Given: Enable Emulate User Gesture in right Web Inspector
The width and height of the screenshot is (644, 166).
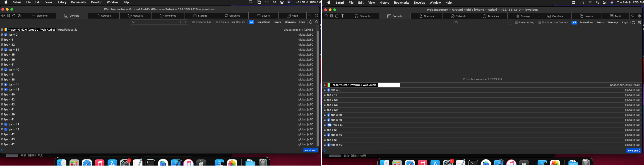Looking at the screenshot, I should [540, 22].
